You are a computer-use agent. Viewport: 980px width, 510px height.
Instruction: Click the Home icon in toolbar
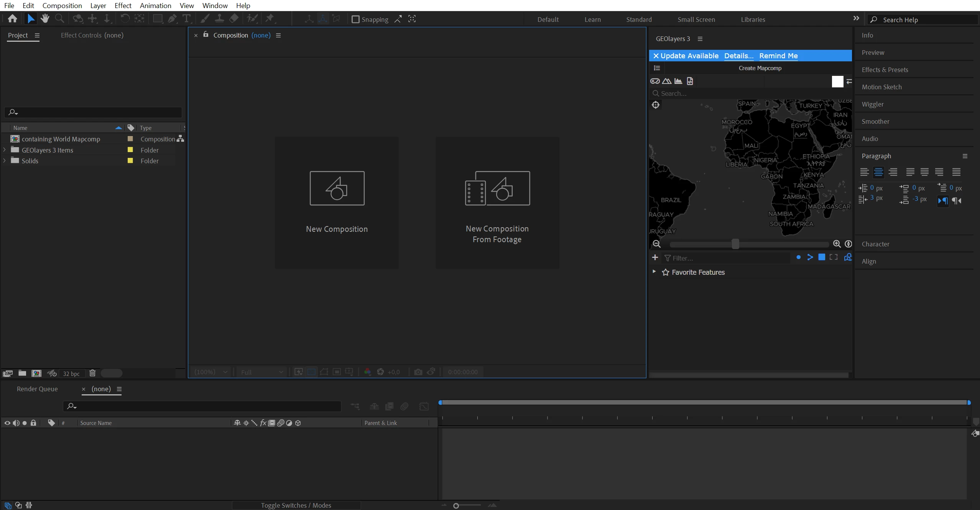12,18
